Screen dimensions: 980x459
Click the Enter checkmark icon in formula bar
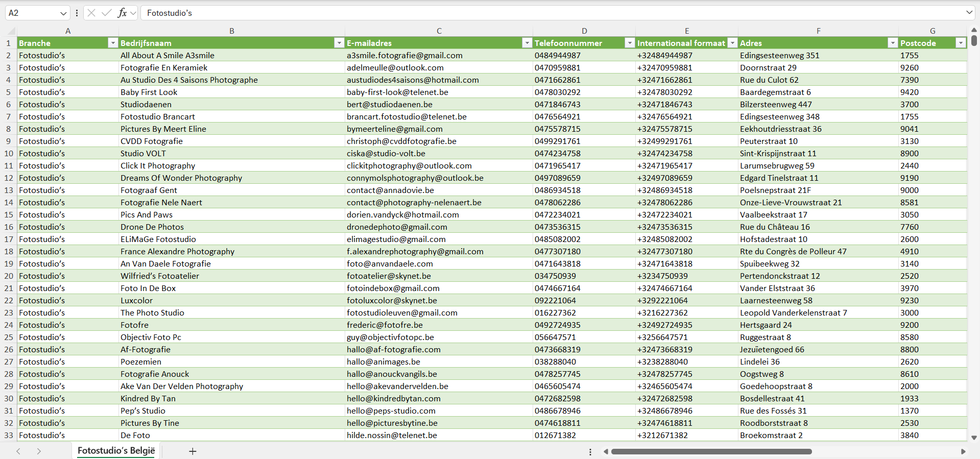click(x=107, y=13)
